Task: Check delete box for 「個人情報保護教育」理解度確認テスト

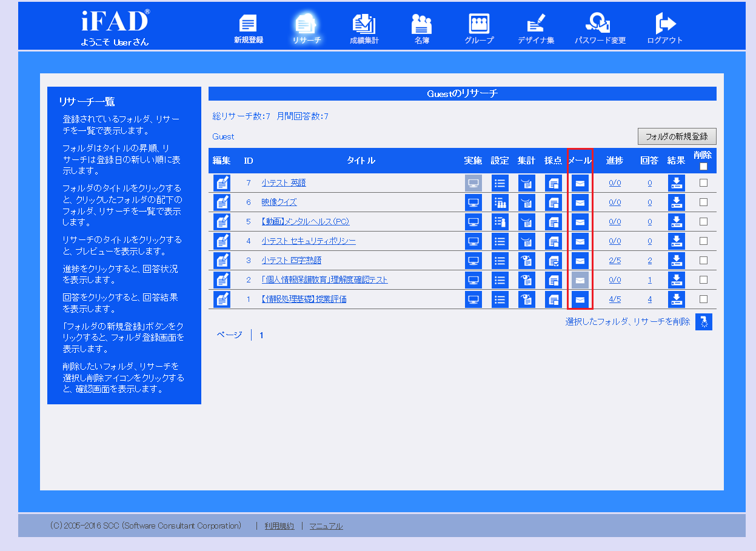Action: 703,279
